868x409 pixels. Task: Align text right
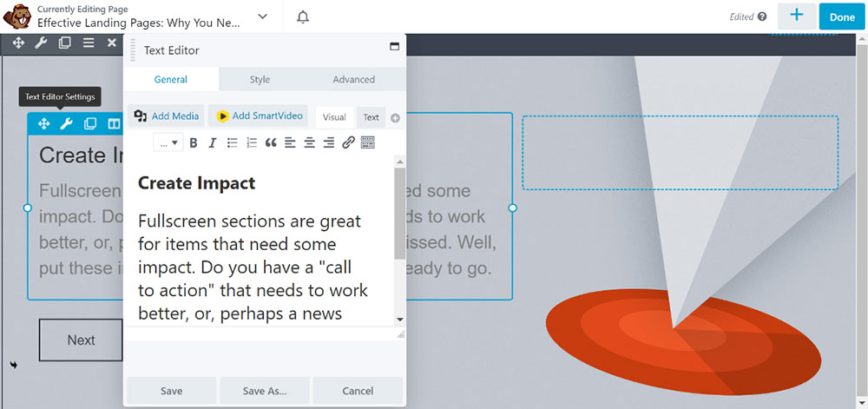329,142
